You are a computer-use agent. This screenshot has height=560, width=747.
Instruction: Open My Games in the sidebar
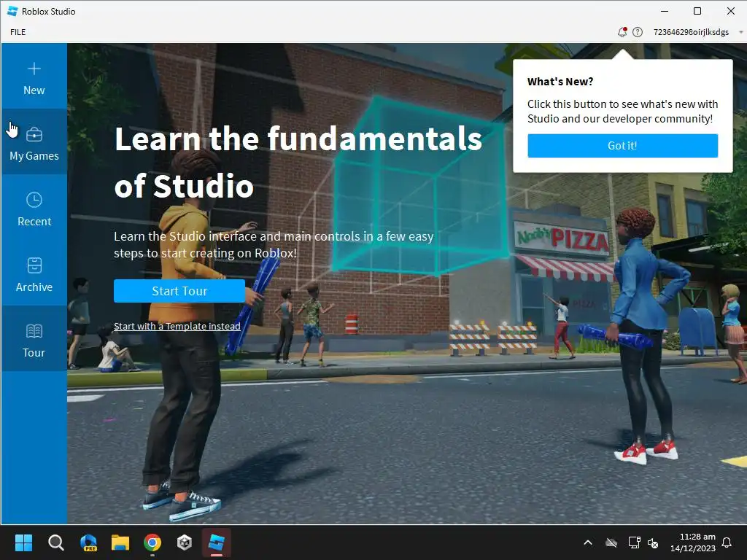click(34, 142)
